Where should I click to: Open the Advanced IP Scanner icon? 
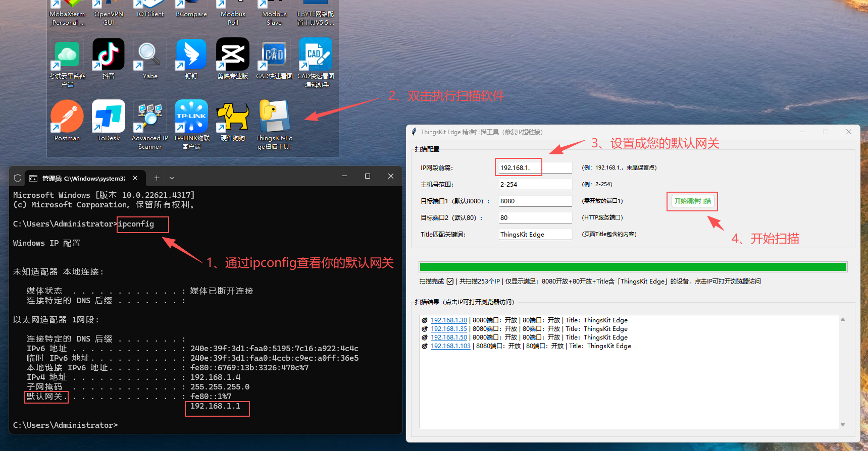pyautogui.click(x=150, y=117)
